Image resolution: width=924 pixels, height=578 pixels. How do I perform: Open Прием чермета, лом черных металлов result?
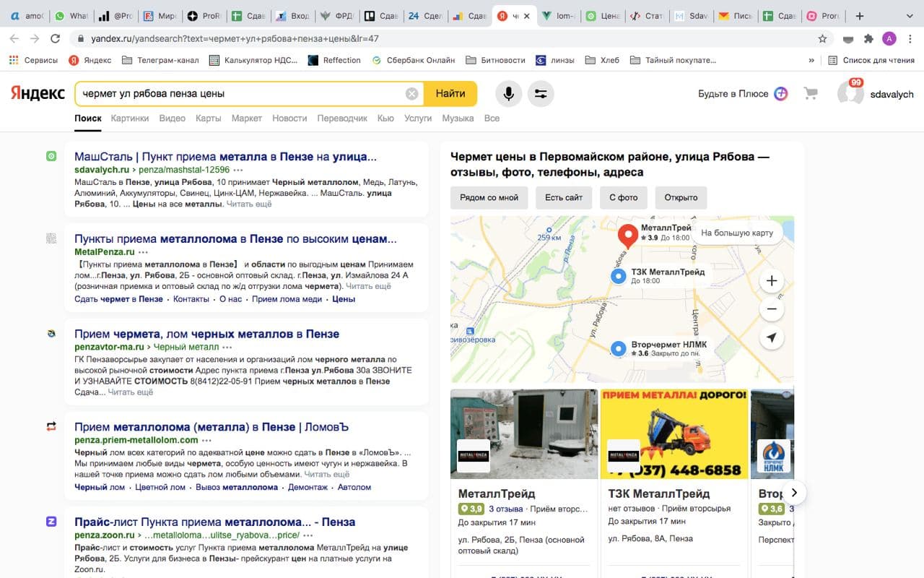pos(206,334)
